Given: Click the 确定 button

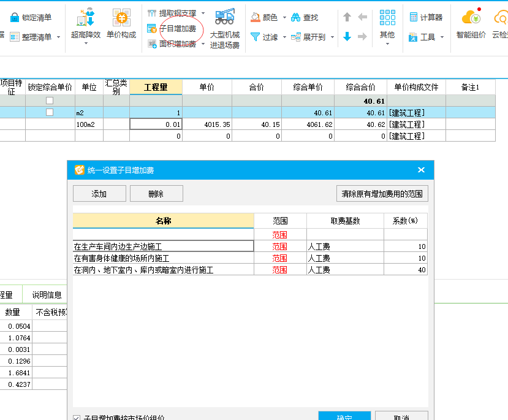Looking at the screenshot, I should coord(345,416).
